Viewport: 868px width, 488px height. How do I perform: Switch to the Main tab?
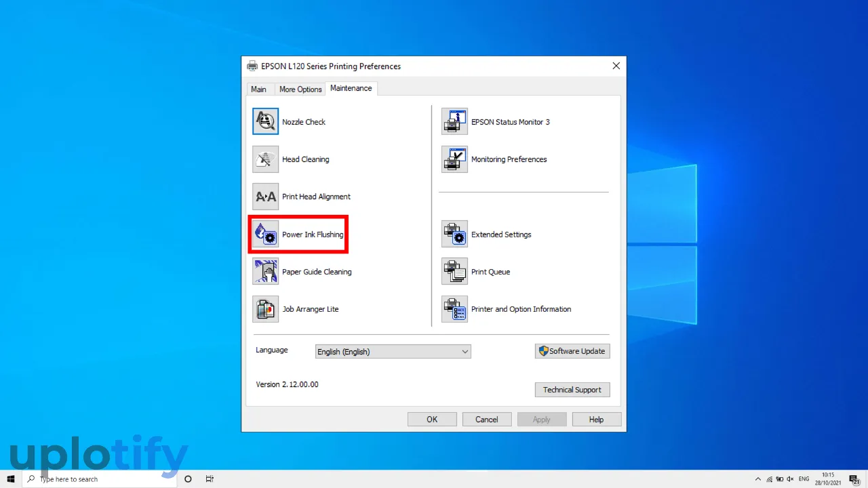coord(258,89)
